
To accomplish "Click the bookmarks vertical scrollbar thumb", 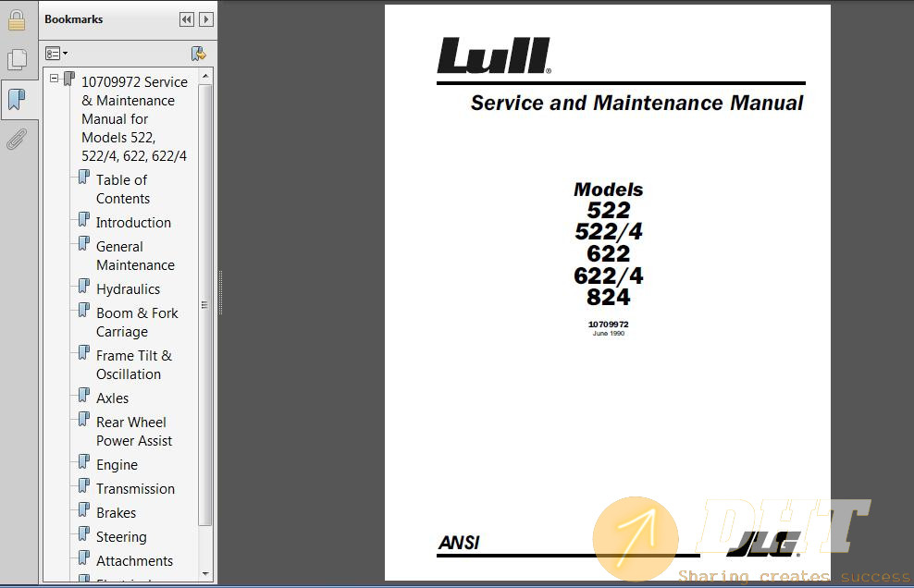I will pos(205,305).
